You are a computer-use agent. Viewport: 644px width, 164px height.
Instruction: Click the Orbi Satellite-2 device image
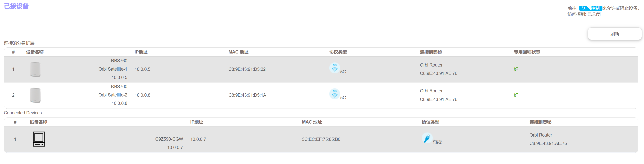35,95
